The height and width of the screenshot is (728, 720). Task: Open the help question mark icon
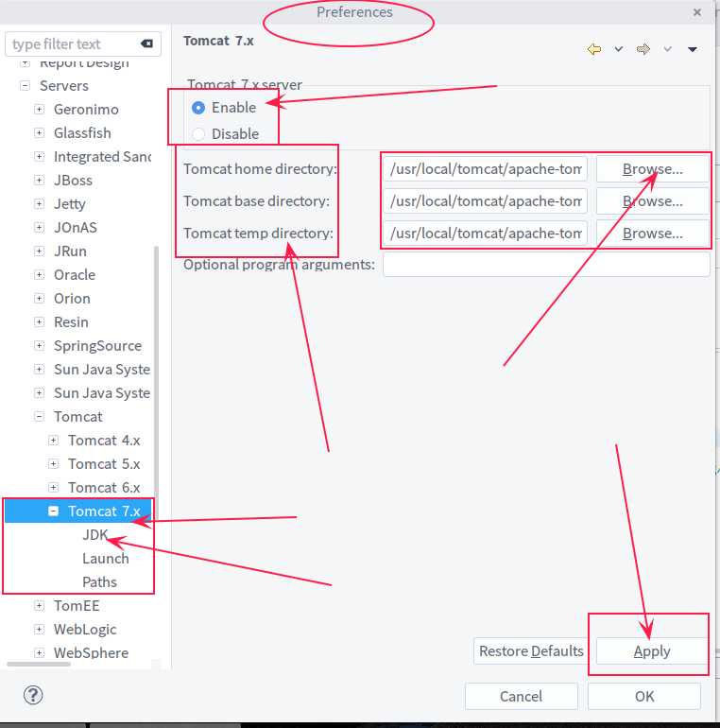[x=33, y=695]
